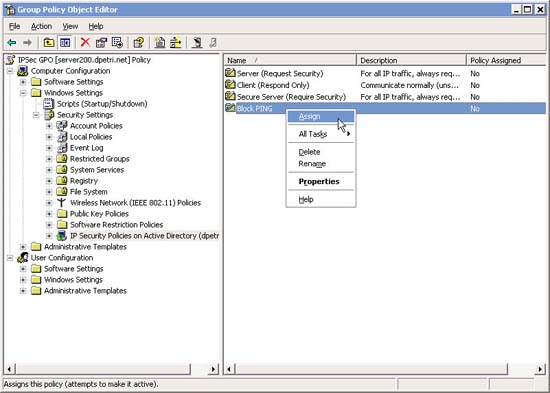Viewport: 550px width, 393px height.
Task: Choose Help in the context menu
Action: [x=321, y=199]
